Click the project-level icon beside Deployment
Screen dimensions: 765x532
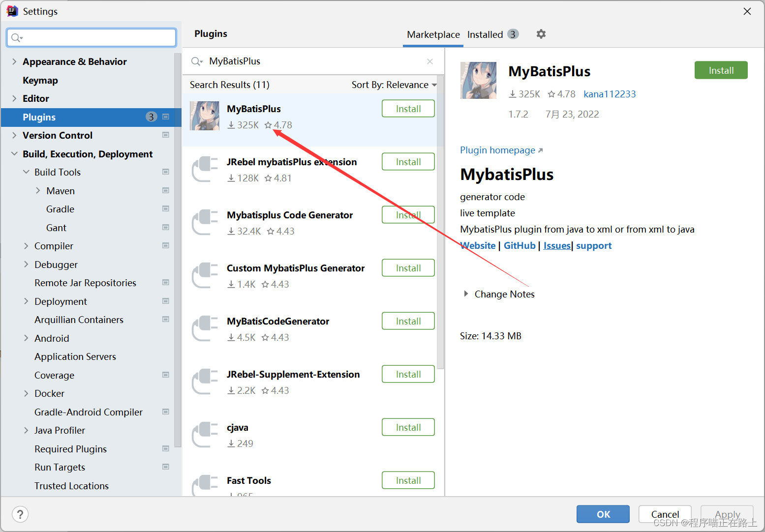[166, 301]
